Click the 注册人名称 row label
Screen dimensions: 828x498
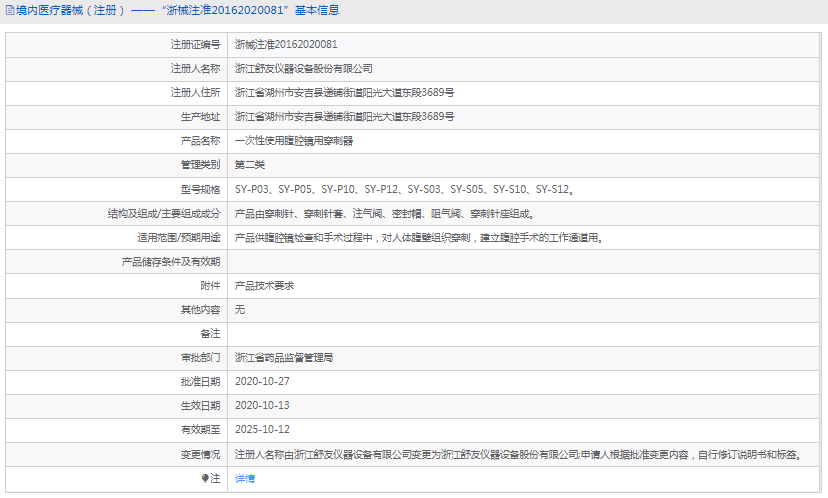point(195,69)
